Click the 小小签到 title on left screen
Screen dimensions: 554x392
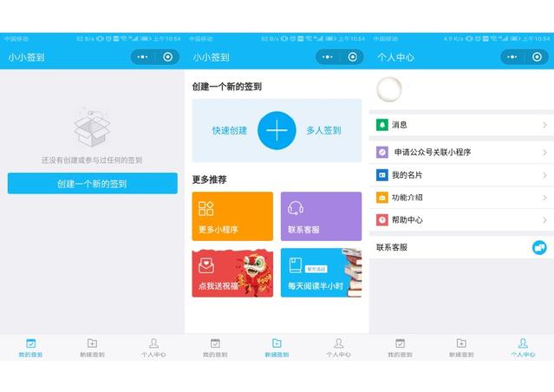point(27,57)
